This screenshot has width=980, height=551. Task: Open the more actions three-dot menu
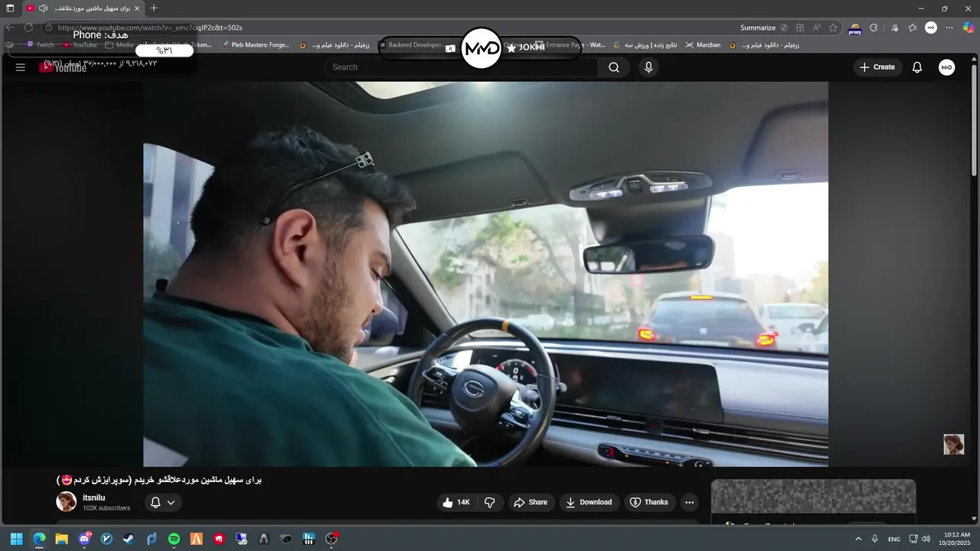[689, 503]
